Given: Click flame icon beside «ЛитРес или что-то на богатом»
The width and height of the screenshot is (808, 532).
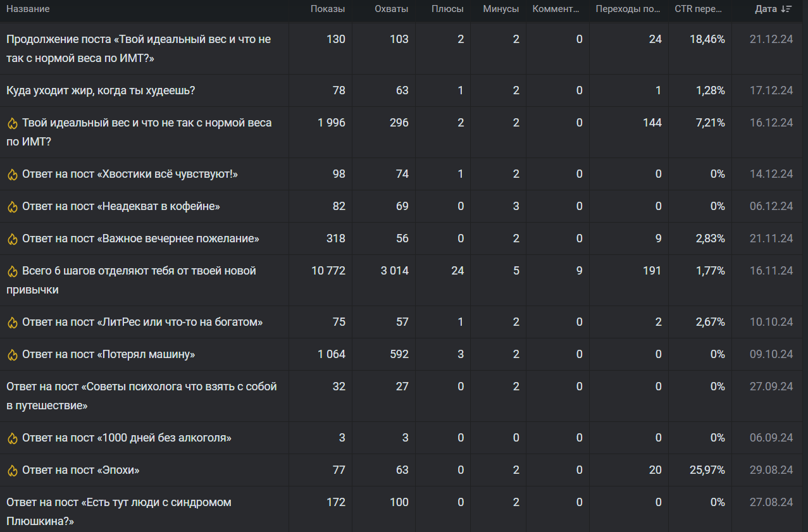Looking at the screenshot, I should coord(12,323).
